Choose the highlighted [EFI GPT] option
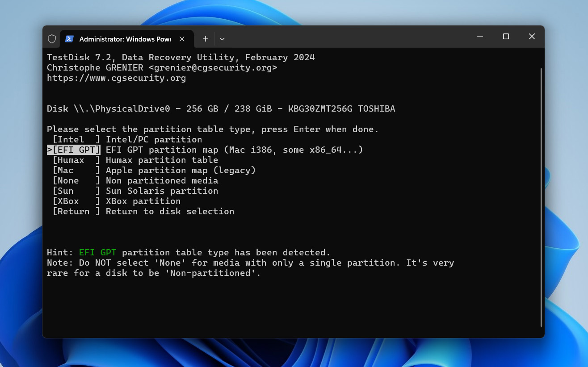 click(x=76, y=150)
